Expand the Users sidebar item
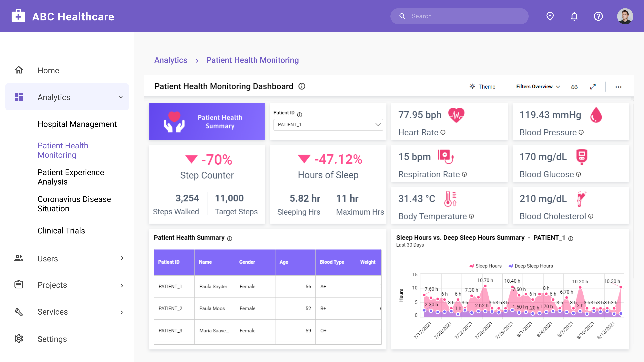 [122, 258]
